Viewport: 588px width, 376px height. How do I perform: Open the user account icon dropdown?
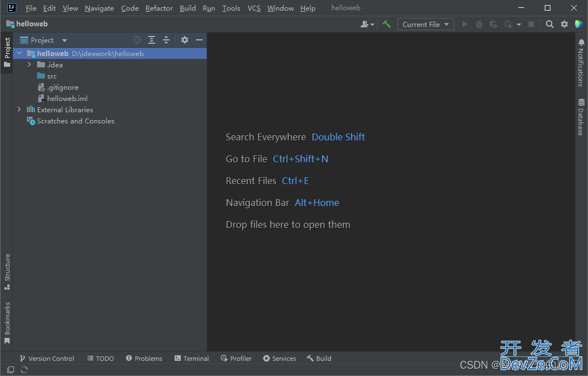point(367,24)
